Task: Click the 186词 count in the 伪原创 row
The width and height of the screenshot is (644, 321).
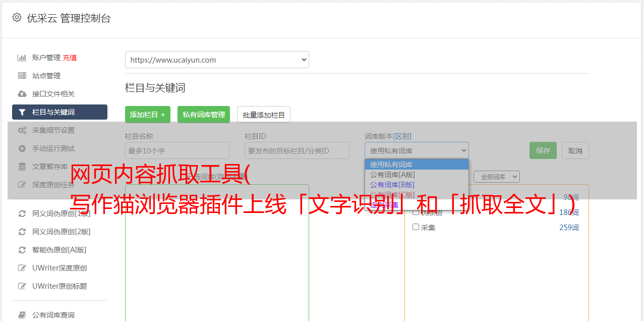Action: click(569, 212)
